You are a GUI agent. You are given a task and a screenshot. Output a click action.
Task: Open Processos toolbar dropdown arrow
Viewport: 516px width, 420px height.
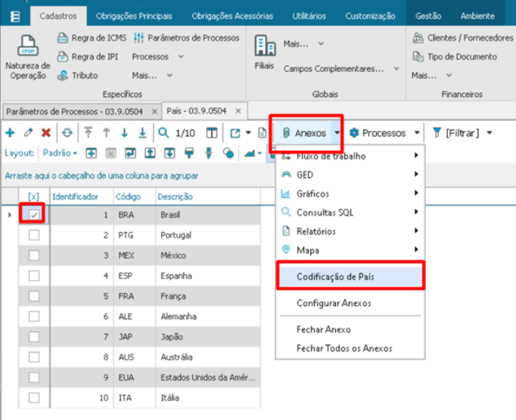(417, 133)
